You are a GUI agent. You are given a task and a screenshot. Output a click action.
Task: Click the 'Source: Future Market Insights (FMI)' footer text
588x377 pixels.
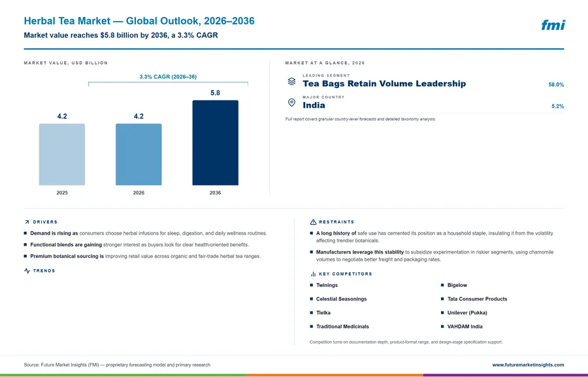117,365
